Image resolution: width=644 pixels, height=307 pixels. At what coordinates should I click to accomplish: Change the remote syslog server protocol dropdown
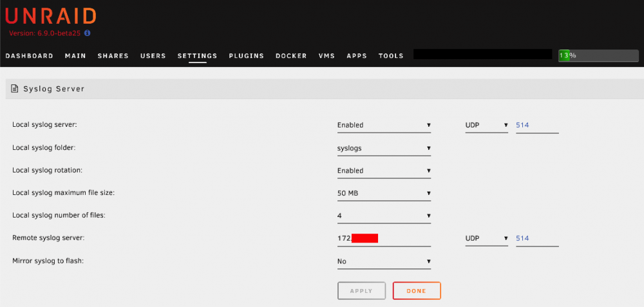[x=487, y=239]
